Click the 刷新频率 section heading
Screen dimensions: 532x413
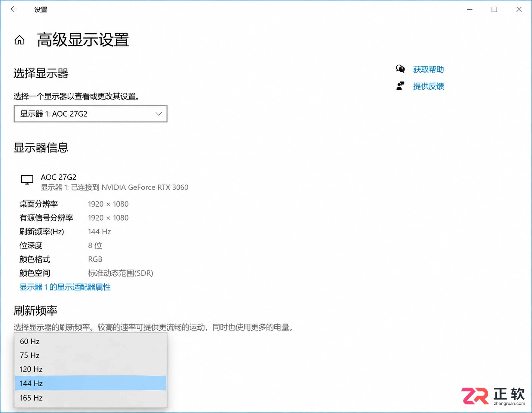[36, 311]
